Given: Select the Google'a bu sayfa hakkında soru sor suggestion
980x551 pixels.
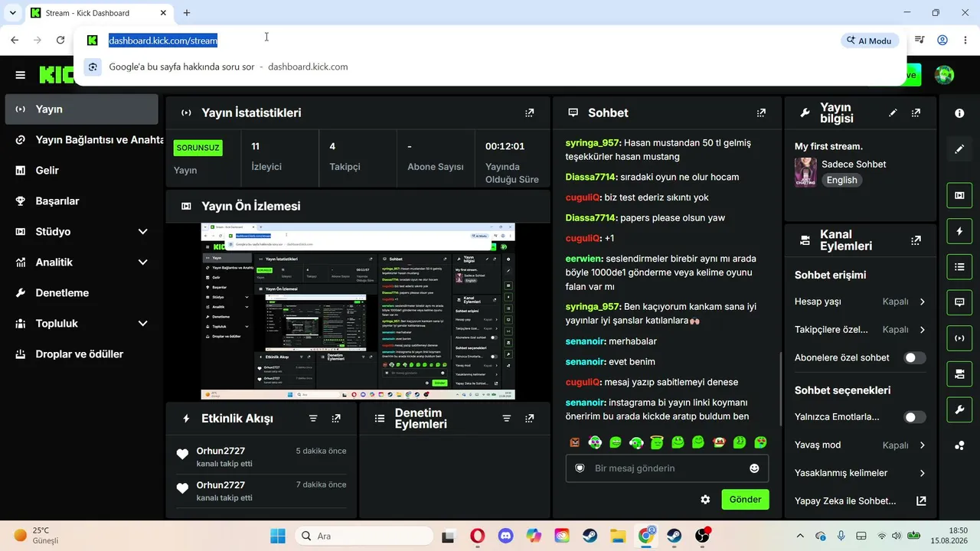Looking at the screenshot, I should 490,67.
